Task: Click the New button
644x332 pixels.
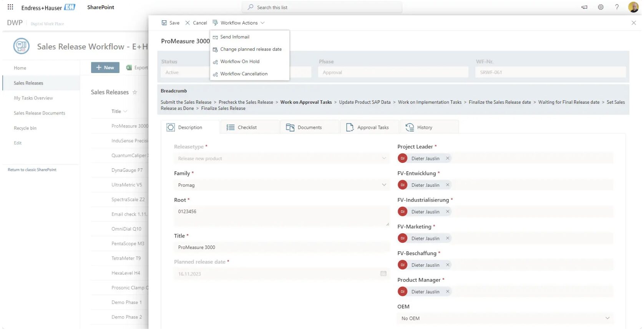Action: click(x=105, y=68)
